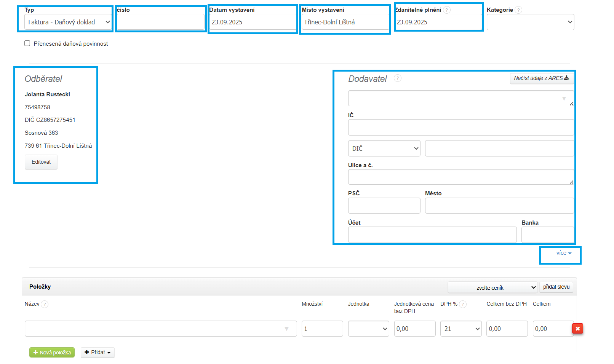The height and width of the screenshot is (364, 614).
Task: Click the Množství quantity field
Action: click(322, 329)
